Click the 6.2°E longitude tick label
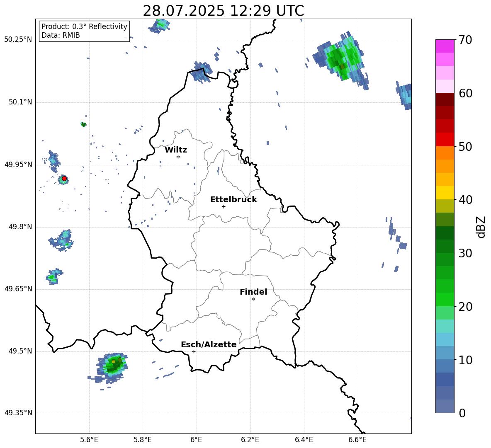491x448 pixels. pyautogui.click(x=250, y=440)
